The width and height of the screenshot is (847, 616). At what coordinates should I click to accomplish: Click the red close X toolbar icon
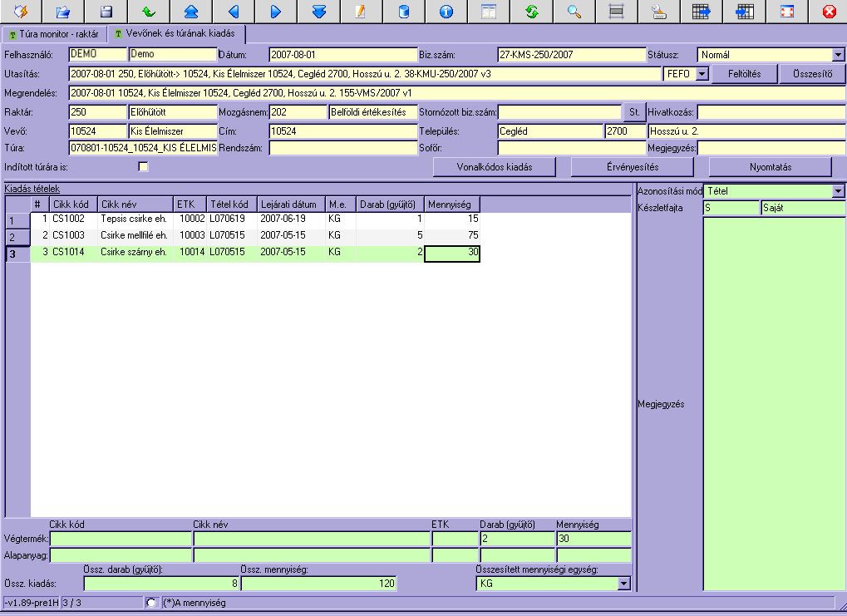828,12
